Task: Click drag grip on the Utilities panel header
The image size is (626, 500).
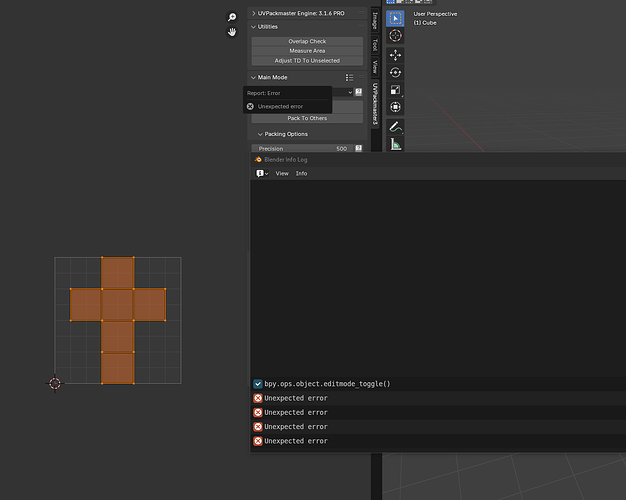Action: pos(361,27)
